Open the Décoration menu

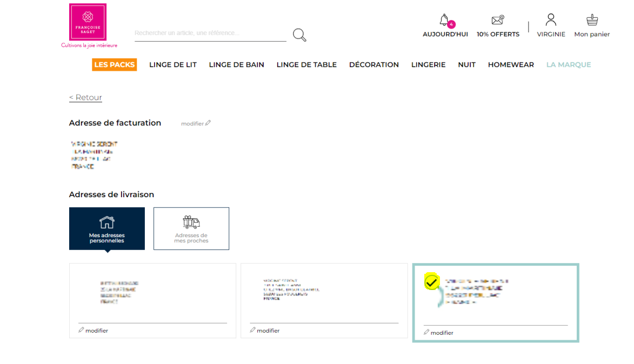[374, 65]
